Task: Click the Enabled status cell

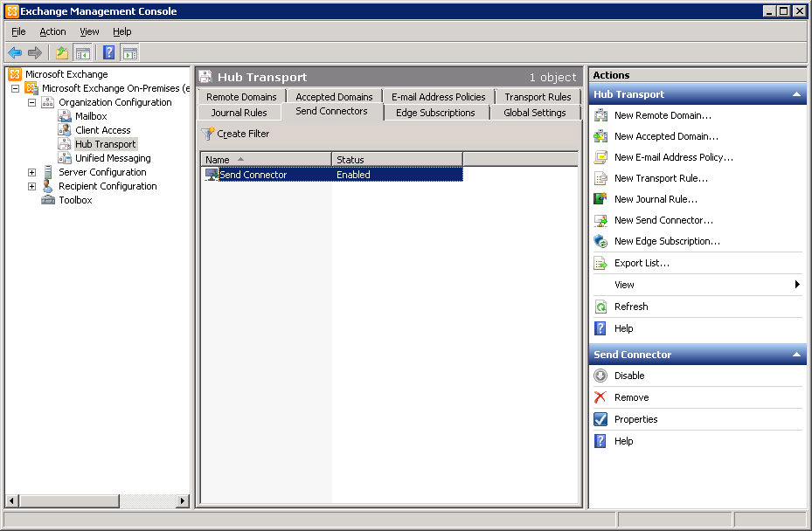Action: pos(353,175)
